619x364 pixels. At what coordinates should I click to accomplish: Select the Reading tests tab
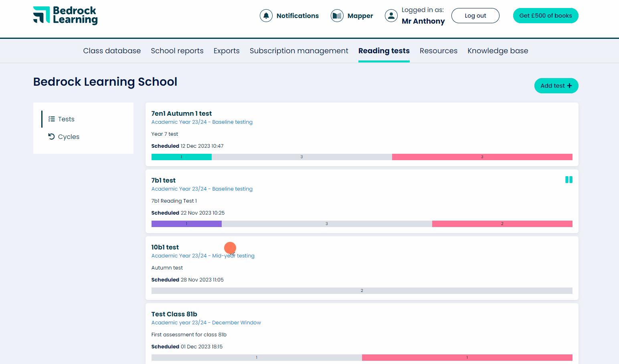pyautogui.click(x=384, y=51)
